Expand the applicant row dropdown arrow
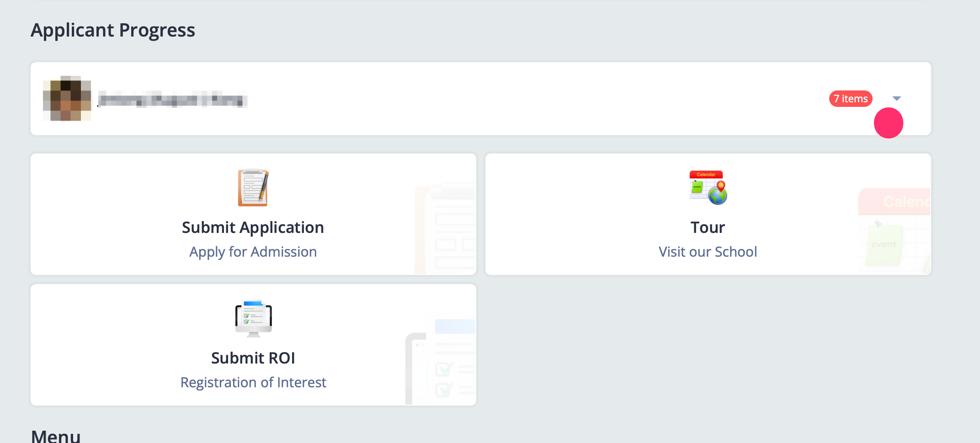 896,99
